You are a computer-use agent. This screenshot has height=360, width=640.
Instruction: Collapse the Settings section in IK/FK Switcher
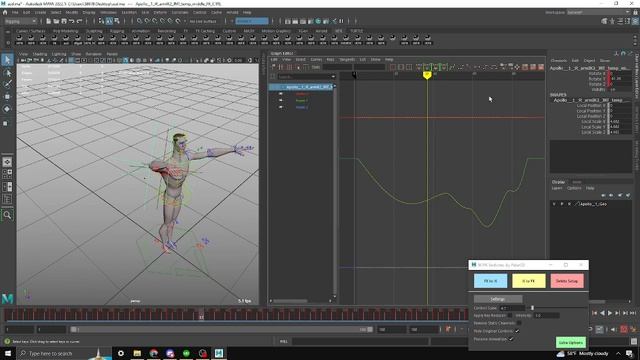click(498, 299)
